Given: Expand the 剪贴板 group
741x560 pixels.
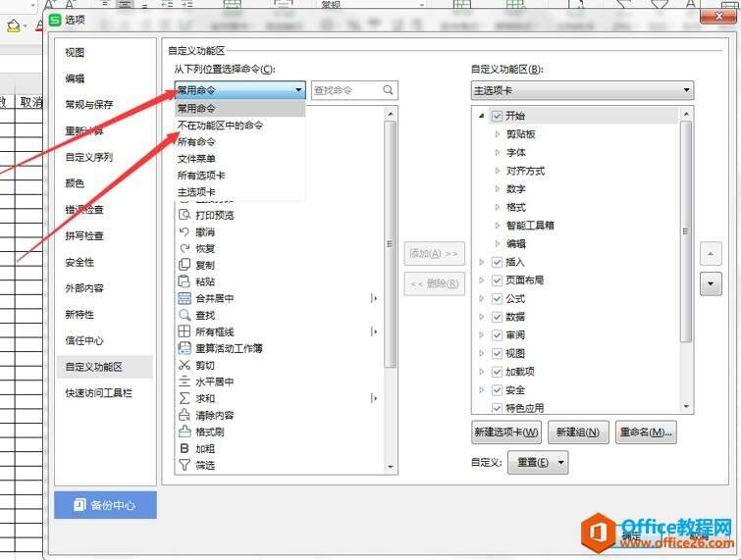Looking at the screenshot, I should pyautogui.click(x=498, y=134).
